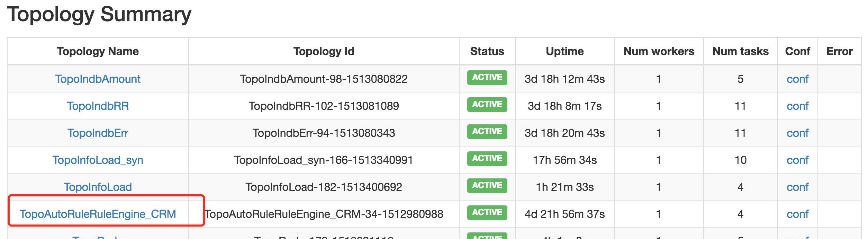Open the TopoIndbRR topology link

pos(98,106)
